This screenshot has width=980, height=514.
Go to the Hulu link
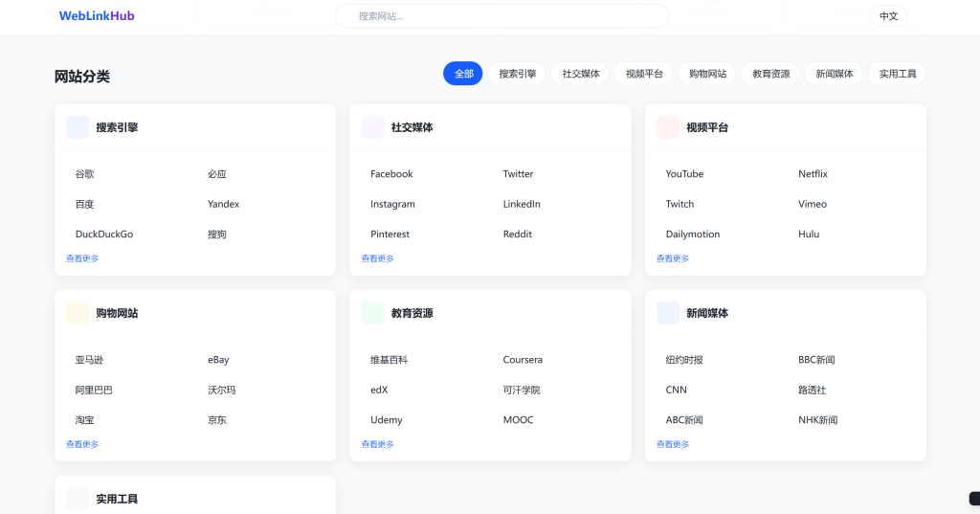(x=809, y=234)
